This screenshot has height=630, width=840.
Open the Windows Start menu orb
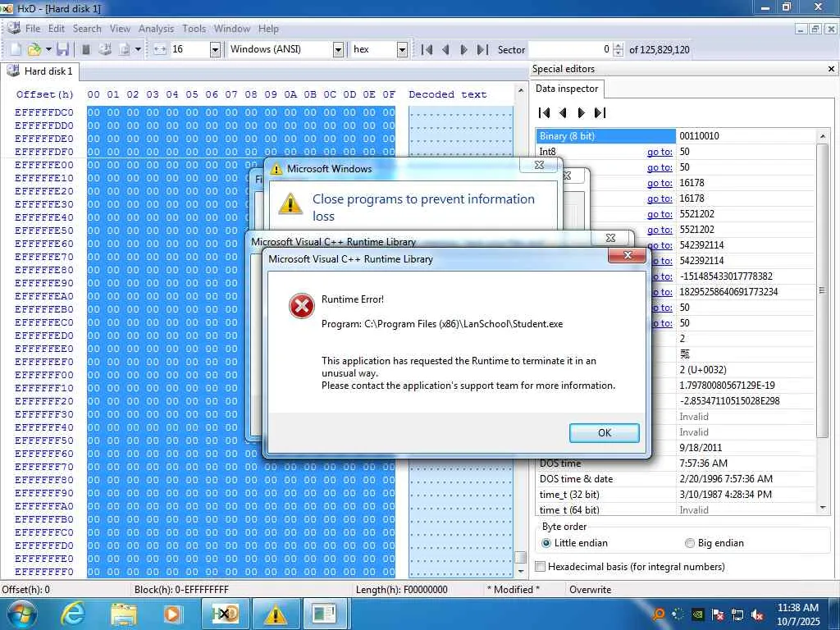coord(21,614)
